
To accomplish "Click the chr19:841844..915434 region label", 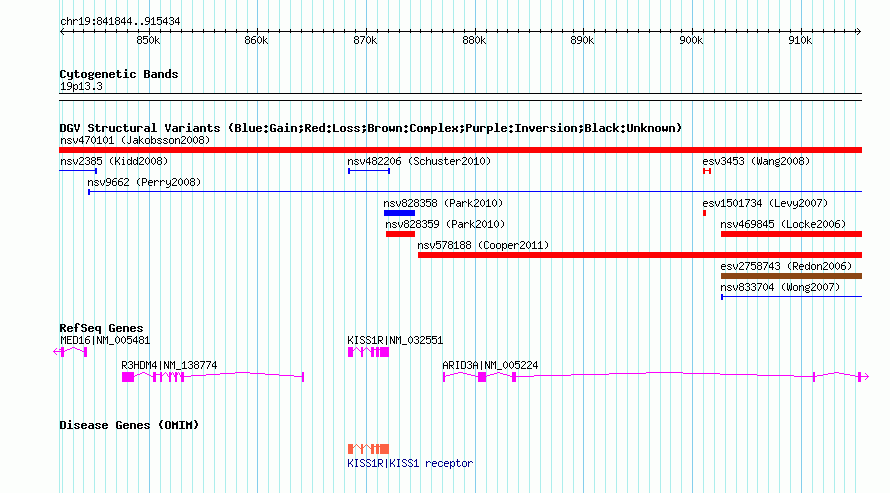I will click(x=120, y=21).
